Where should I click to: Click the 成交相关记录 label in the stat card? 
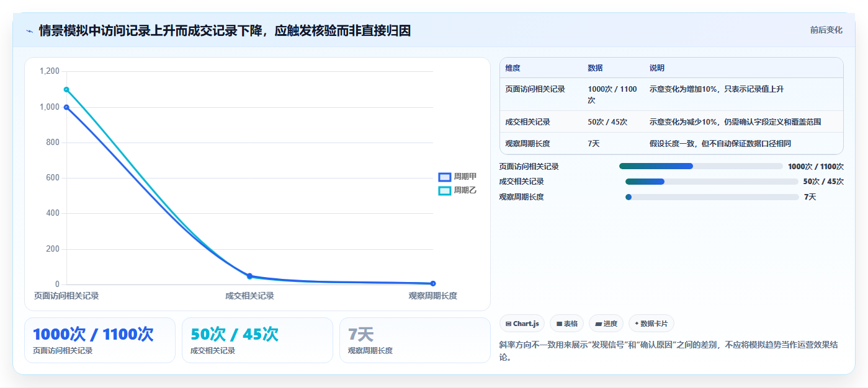click(213, 351)
